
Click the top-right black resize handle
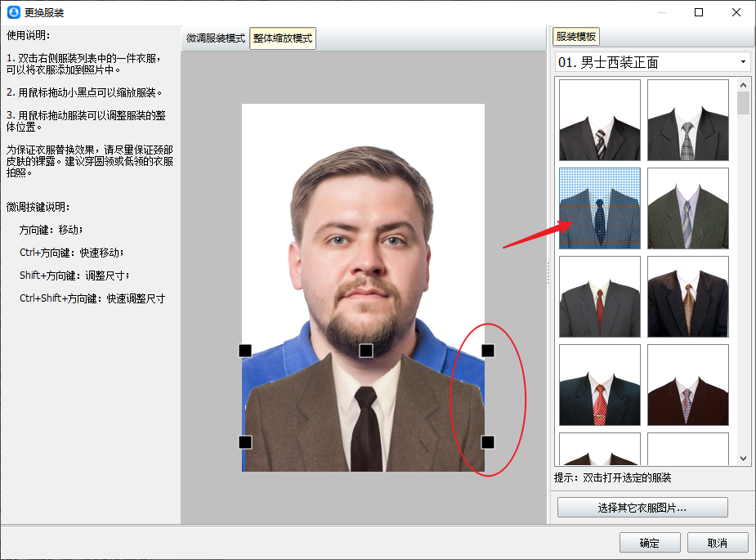488,351
